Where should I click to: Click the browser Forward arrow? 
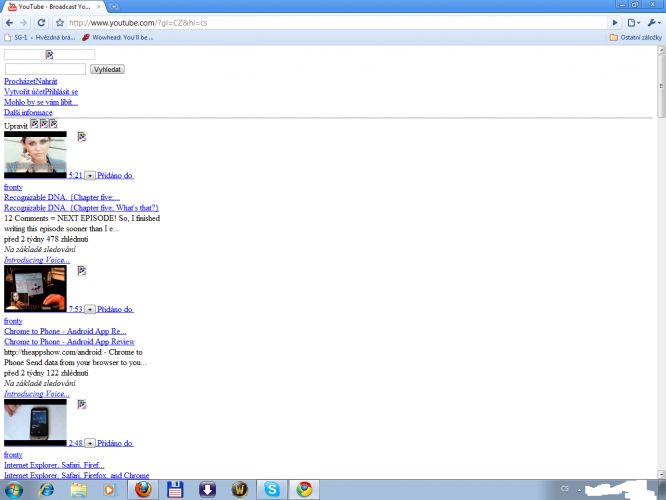[x=23, y=23]
